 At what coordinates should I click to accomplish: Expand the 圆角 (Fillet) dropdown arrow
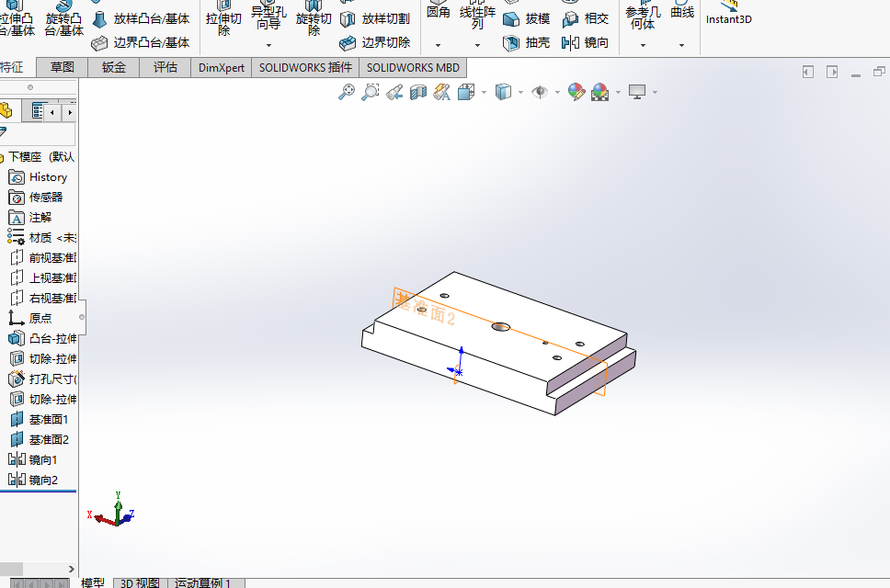[439, 45]
